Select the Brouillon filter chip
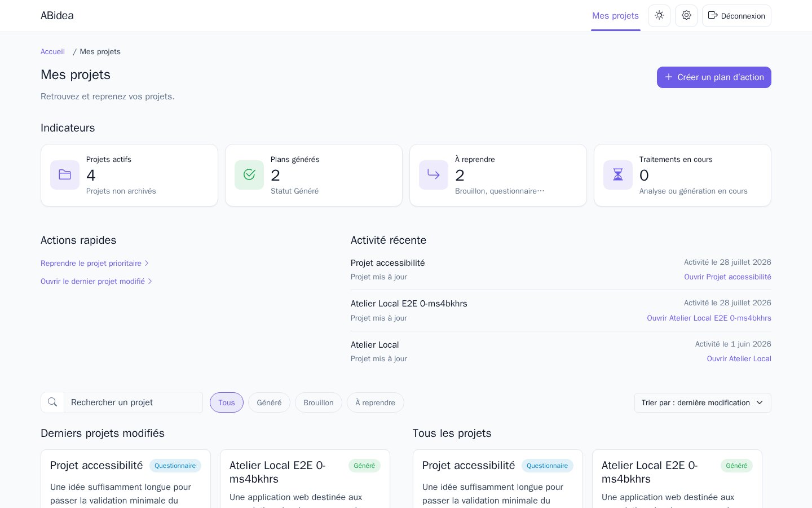 [x=319, y=402]
